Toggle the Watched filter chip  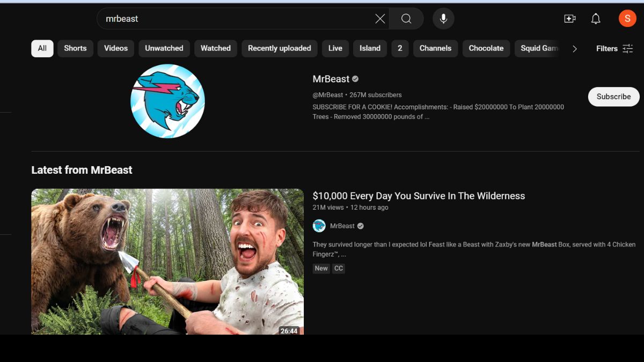tap(215, 48)
